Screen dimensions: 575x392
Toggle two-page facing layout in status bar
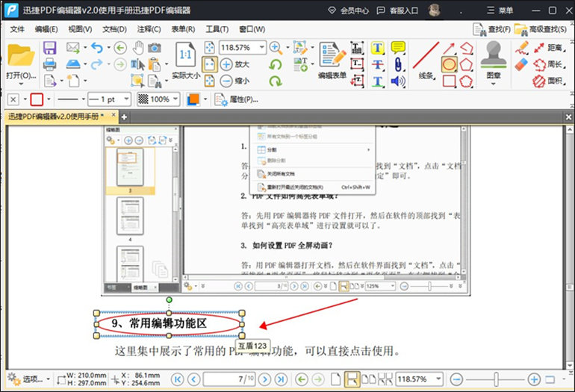[369, 379]
